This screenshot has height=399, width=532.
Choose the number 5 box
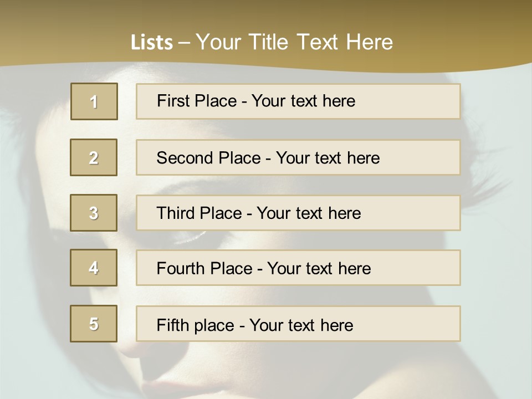pos(94,324)
